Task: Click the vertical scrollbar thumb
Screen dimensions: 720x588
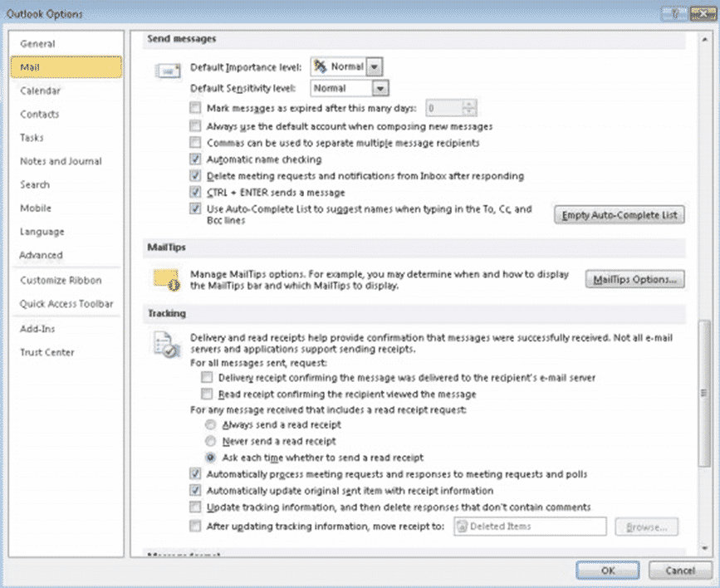Action: [x=704, y=393]
